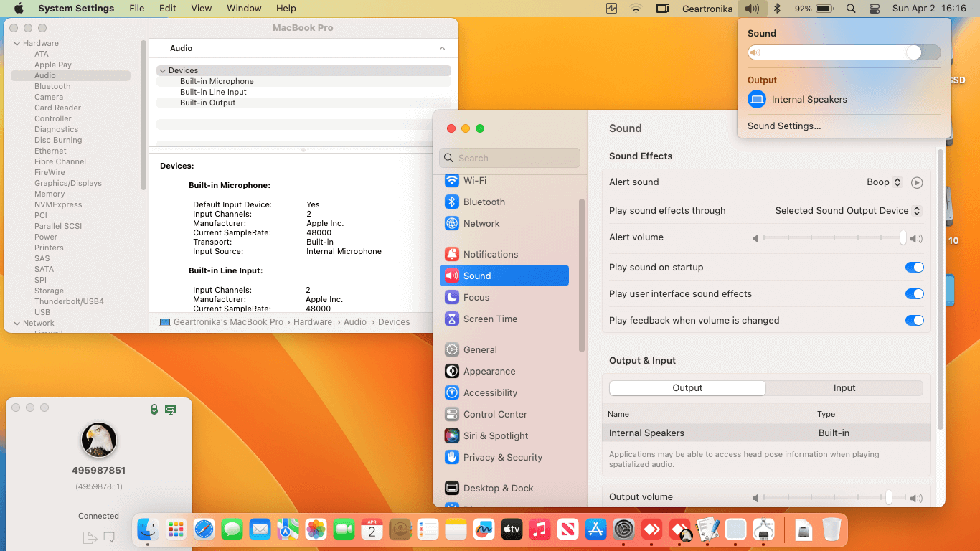Open the View menu
The height and width of the screenshot is (551, 980).
[x=202, y=9]
